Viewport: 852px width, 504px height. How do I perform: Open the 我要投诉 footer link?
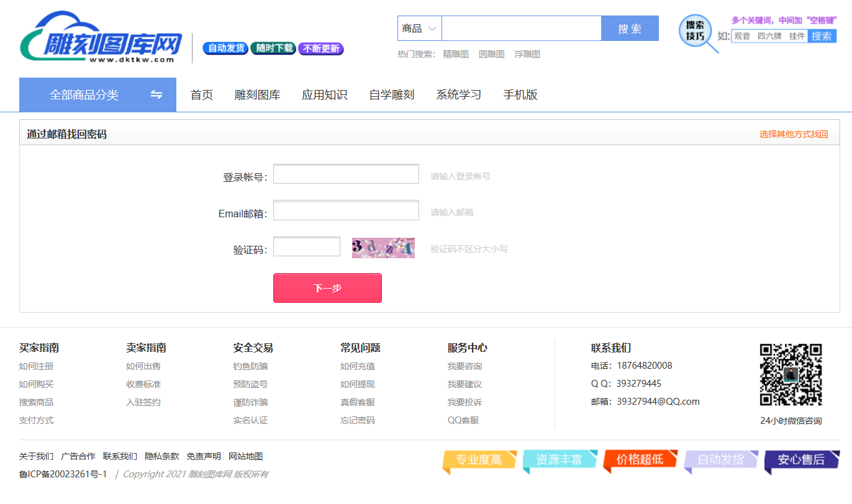point(465,402)
